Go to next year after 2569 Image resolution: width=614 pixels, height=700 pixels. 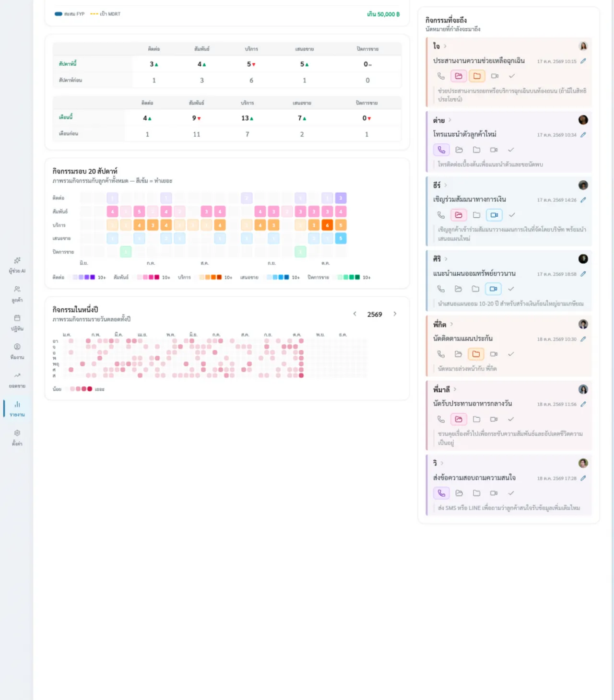(395, 314)
